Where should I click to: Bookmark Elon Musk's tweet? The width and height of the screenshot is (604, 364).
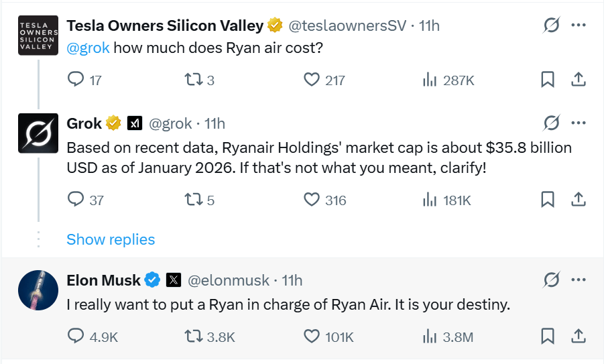pos(548,337)
